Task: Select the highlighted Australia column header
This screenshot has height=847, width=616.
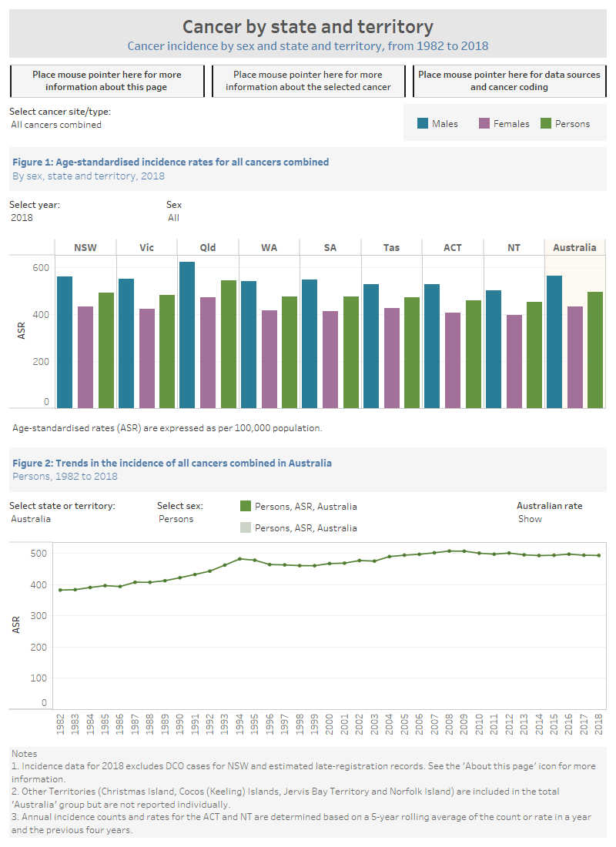Action: tap(574, 247)
